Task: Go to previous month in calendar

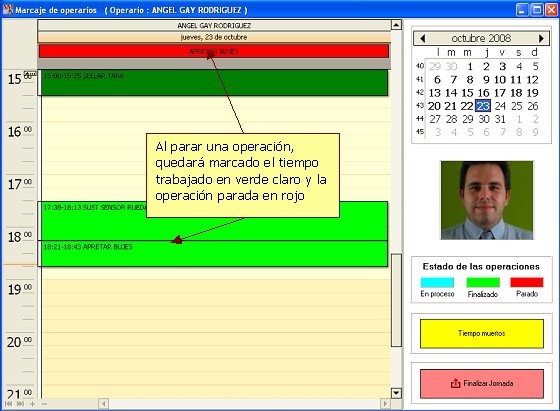Action: (x=423, y=38)
